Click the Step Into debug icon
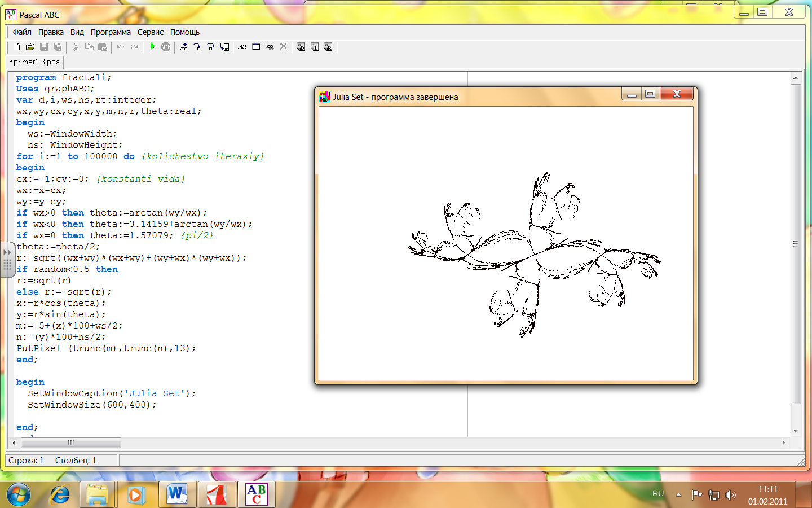This screenshot has width=812, height=508. click(x=197, y=47)
